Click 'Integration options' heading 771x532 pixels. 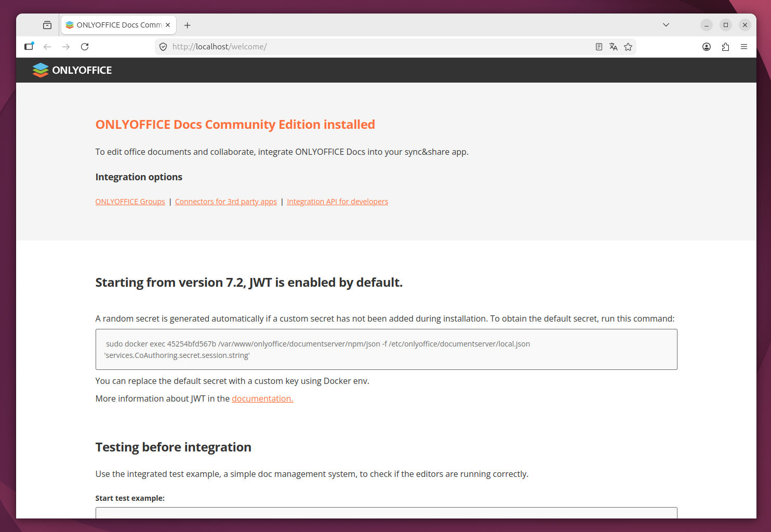139,177
